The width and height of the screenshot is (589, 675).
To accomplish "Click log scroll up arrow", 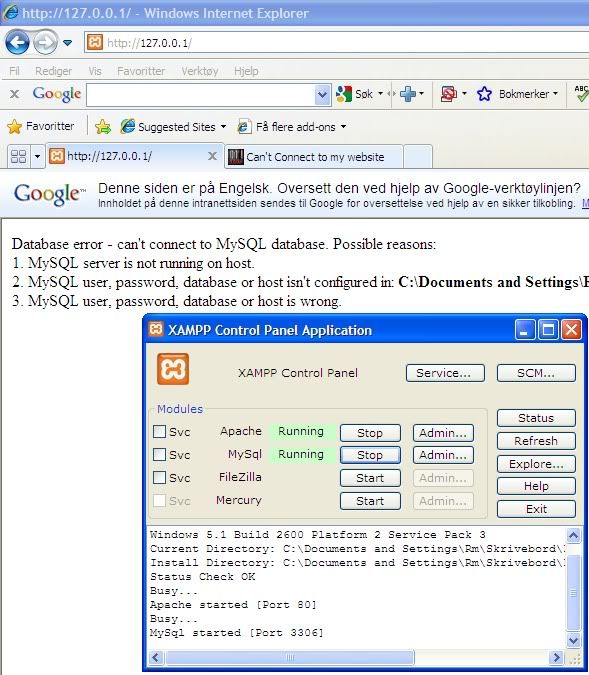I will click(574, 535).
